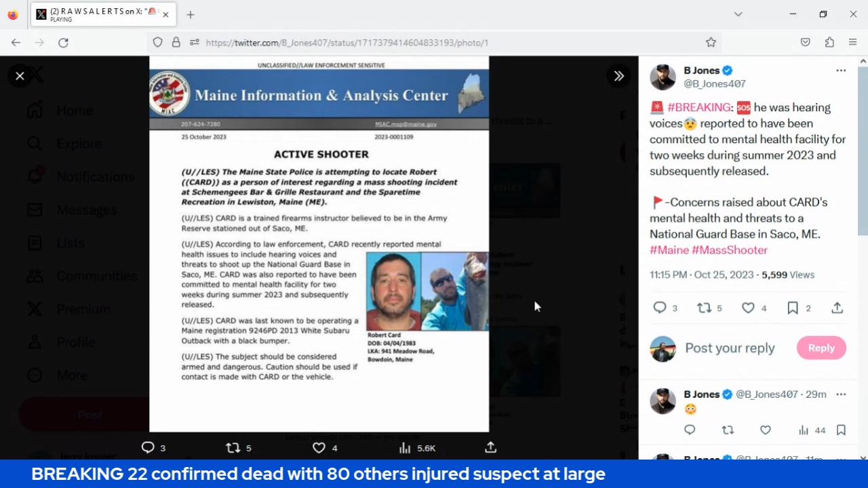Open a new browser tab
The width and height of the screenshot is (868, 488).
pos(191,14)
